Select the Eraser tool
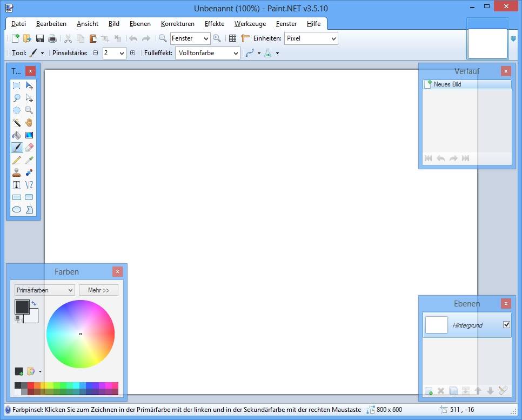Image resolution: width=522 pixels, height=420 pixels. click(29, 147)
